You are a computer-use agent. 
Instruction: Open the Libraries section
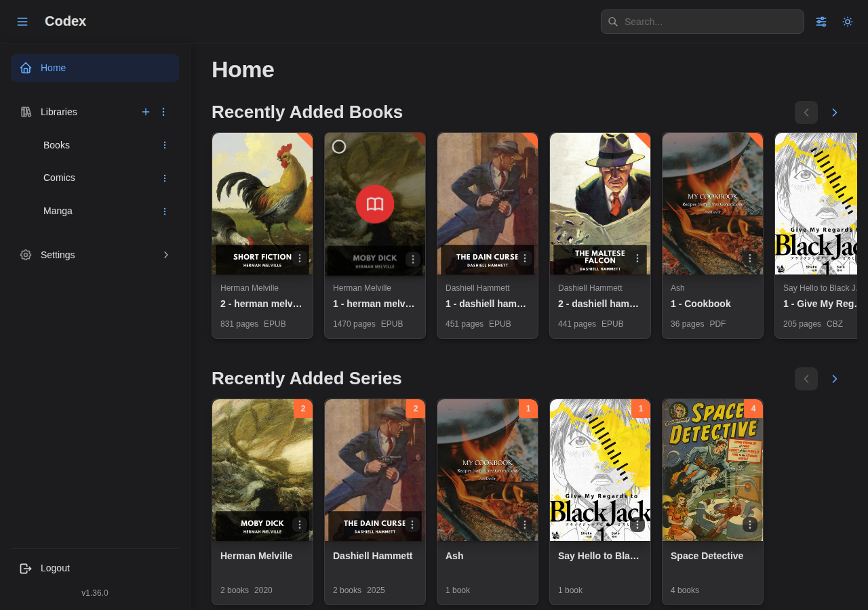(59, 112)
